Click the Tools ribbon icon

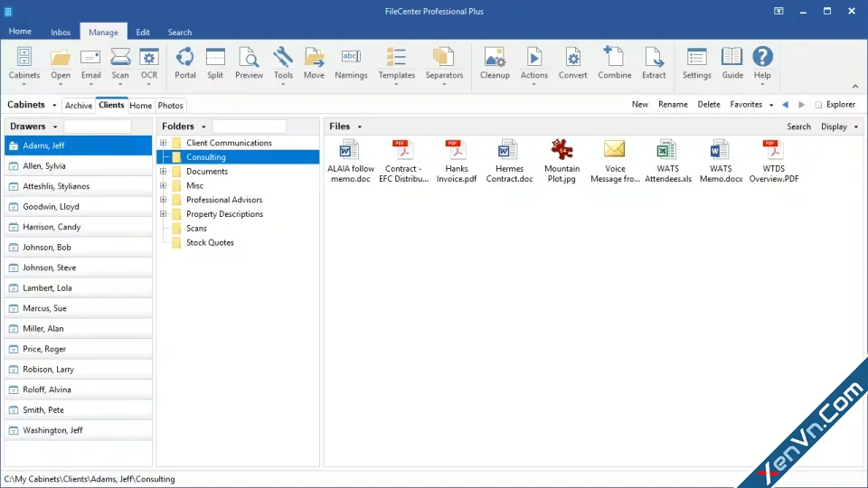click(x=283, y=63)
